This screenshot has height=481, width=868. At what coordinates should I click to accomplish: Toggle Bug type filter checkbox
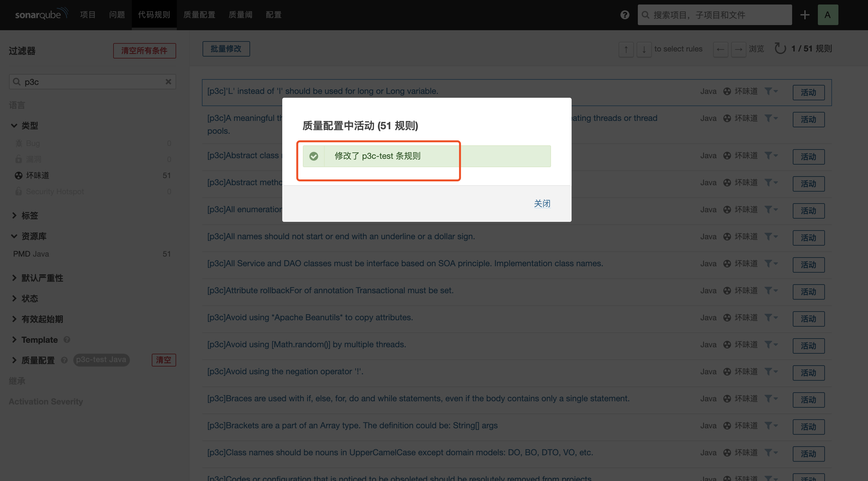pyautogui.click(x=33, y=143)
